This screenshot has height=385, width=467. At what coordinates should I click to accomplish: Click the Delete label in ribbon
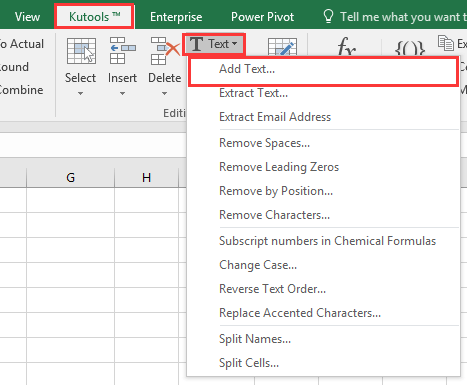165,78
